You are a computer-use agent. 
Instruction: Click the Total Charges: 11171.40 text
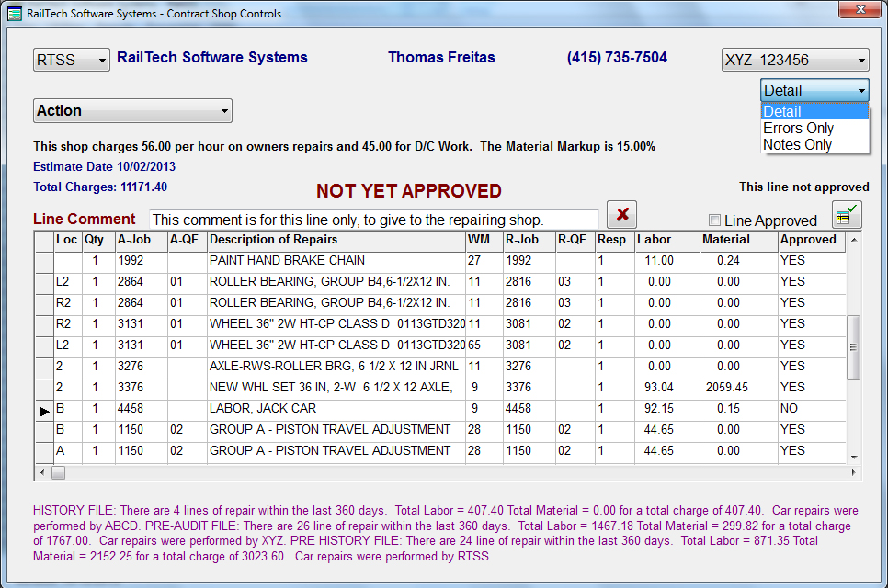[x=100, y=187]
